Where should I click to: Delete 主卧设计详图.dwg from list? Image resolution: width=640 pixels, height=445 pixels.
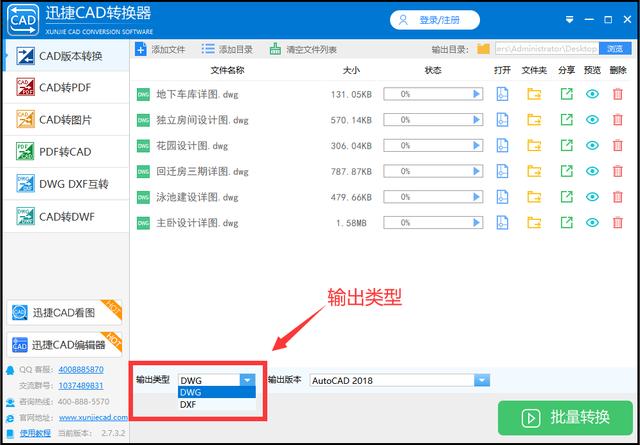pyautogui.click(x=618, y=223)
